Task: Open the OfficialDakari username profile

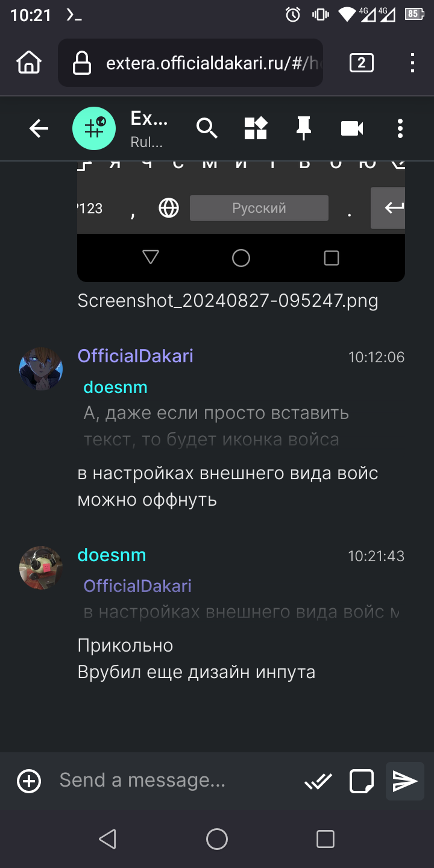Action: point(136,356)
